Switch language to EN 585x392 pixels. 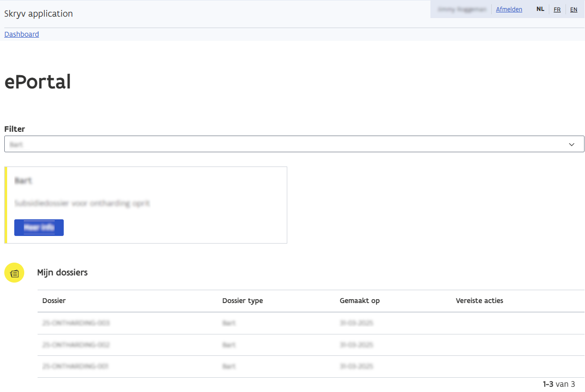(574, 10)
